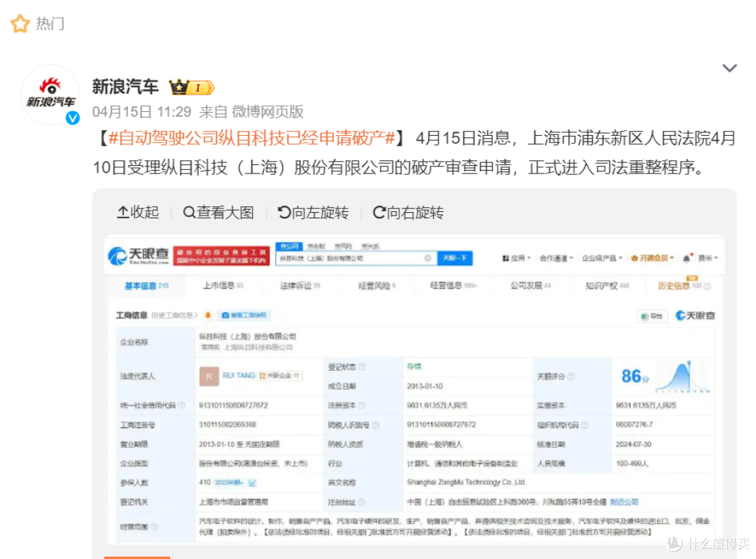
Task: Click the 天眼查 logo in the screenshot
Action: pos(139,255)
